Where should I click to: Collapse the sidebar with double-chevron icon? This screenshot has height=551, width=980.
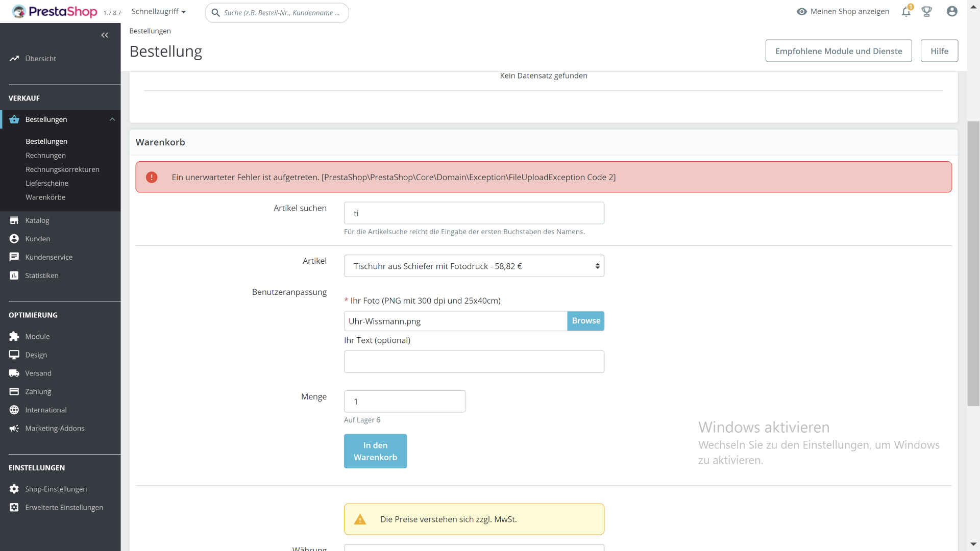(x=105, y=35)
